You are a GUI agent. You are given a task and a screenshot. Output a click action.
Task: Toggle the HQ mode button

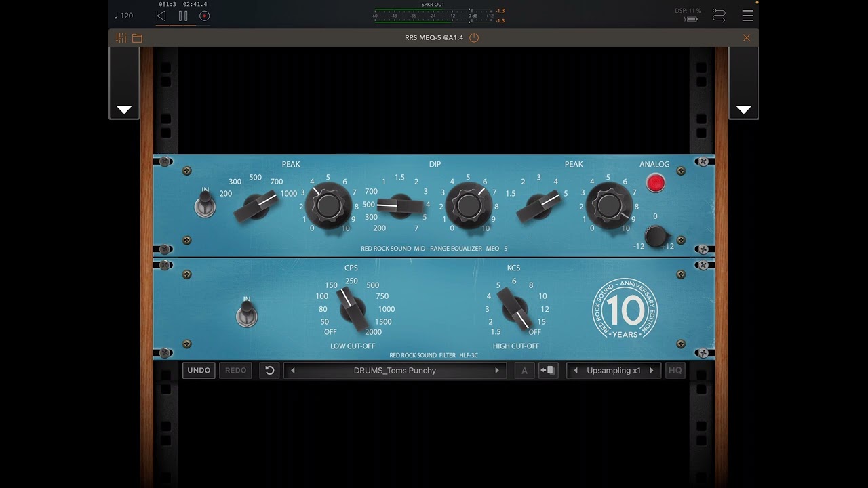tap(675, 371)
